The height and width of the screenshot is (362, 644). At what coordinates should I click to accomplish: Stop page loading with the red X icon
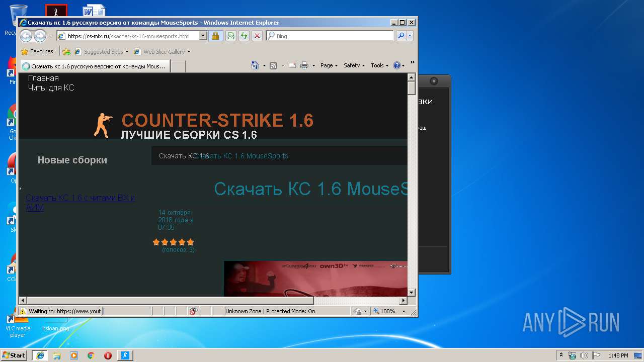coord(257,36)
